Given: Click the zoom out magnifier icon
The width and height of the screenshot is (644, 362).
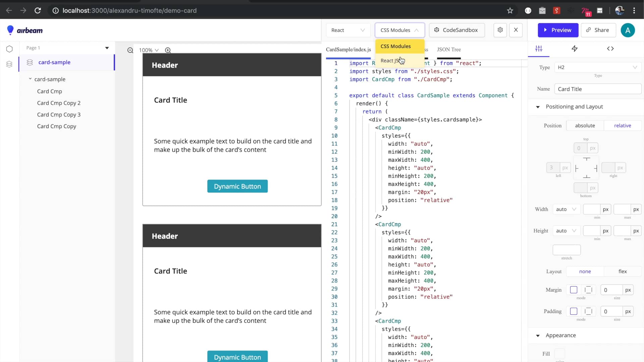Looking at the screenshot, I should [x=130, y=50].
